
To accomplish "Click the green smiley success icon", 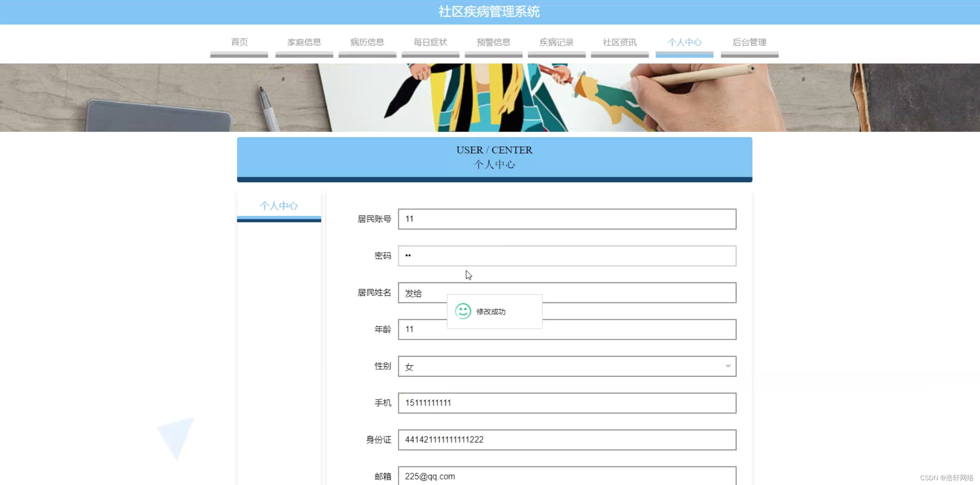I will click(463, 311).
